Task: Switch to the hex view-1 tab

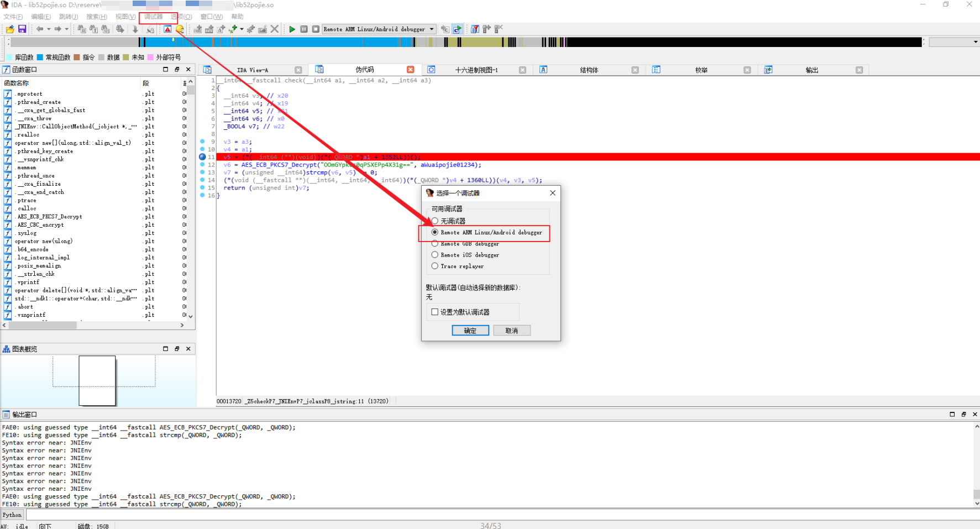Action: click(476, 70)
